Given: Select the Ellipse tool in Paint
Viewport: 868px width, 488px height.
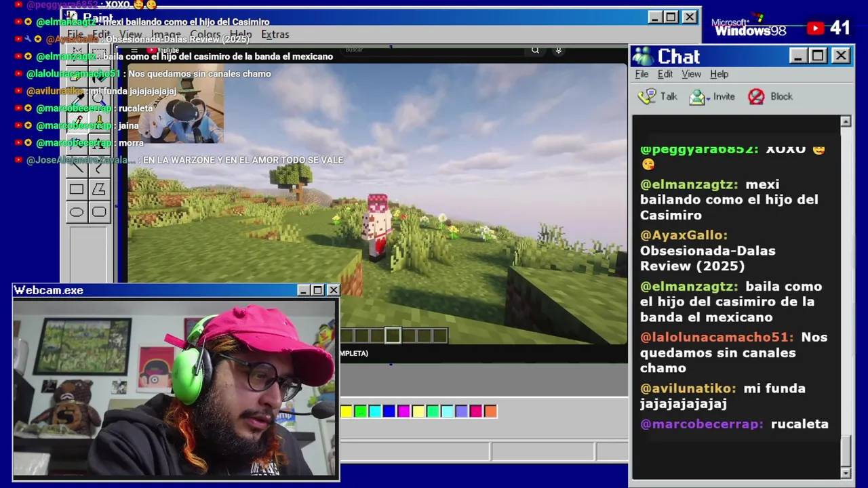Looking at the screenshot, I should coord(77,213).
